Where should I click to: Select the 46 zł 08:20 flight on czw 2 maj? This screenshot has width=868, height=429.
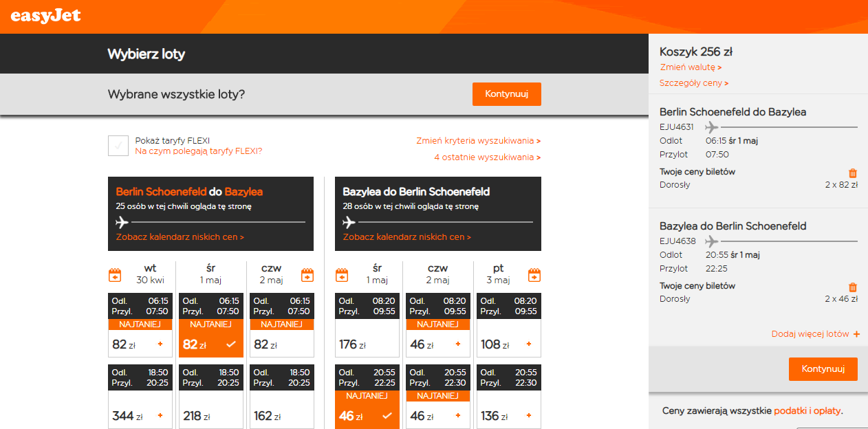coord(438,324)
